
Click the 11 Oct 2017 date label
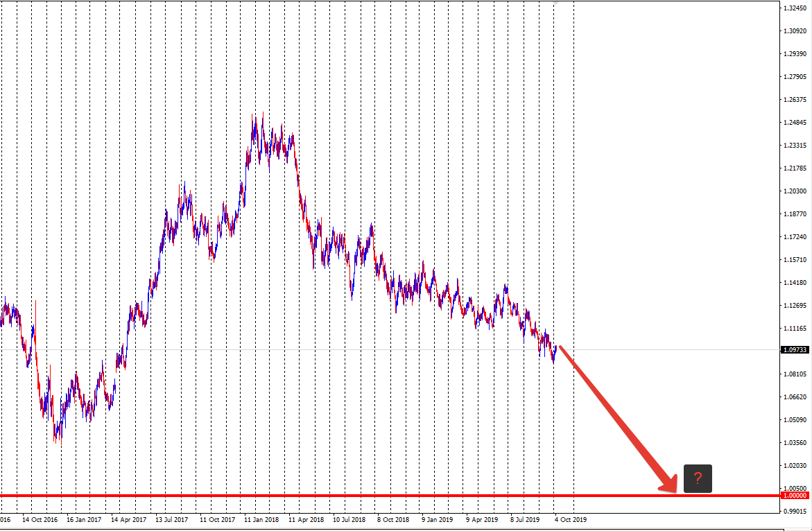click(x=218, y=520)
